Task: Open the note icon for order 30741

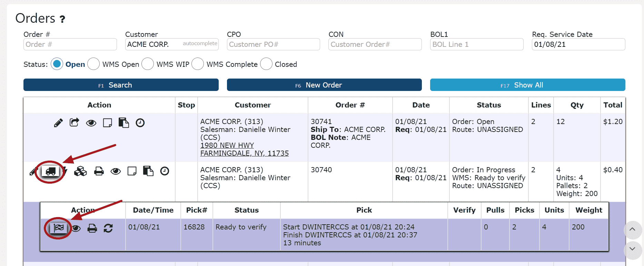Action: 108,123
